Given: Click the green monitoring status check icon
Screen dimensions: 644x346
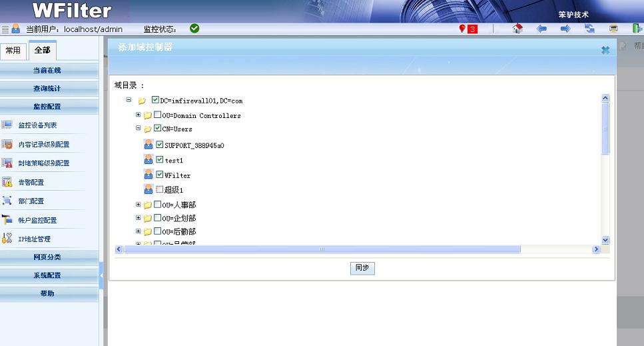Looking at the screenshot, I should 194,29.
